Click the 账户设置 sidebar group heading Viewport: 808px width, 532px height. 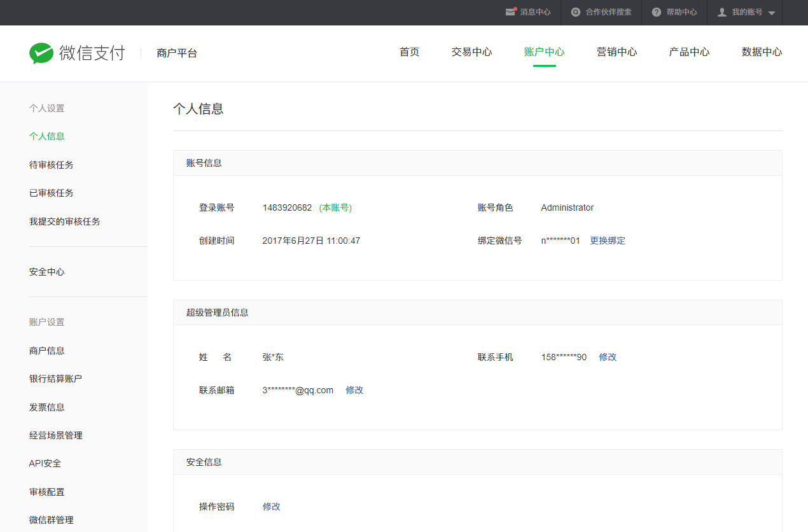pos(47,322)
